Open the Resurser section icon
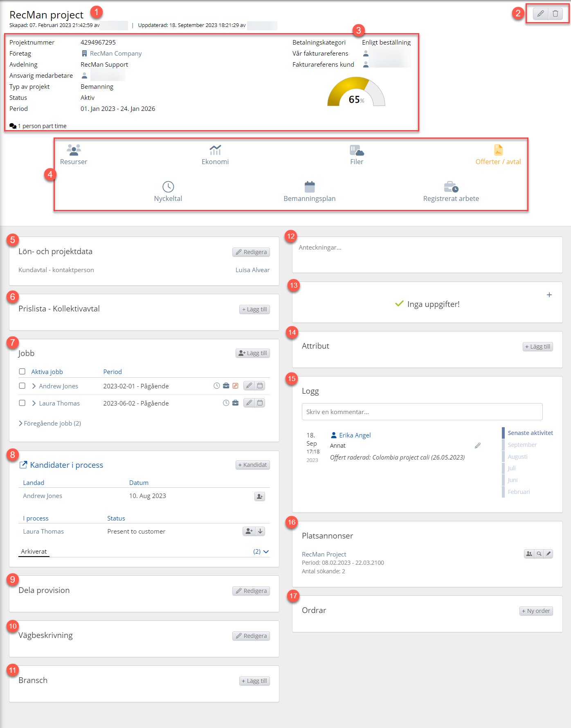Image resolution: width=571 pixels, height=728 pixels. (74, 150)
